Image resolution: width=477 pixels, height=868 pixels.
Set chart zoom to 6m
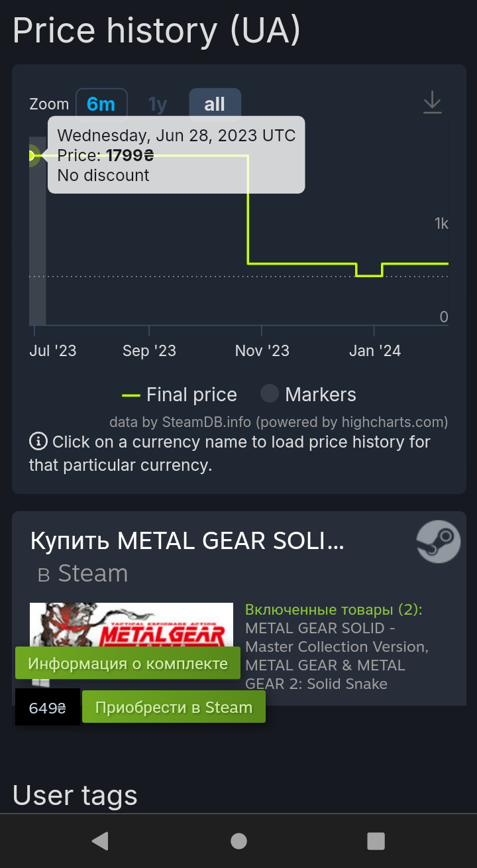click(101, 104)
